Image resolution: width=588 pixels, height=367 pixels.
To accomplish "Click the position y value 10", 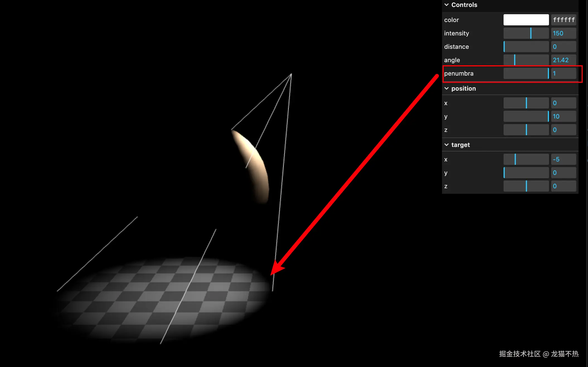I will tap(563, 117).
